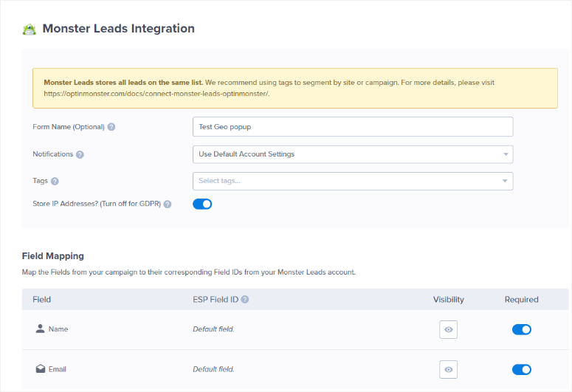Screen dimensions: 572x392
Task: Click the bold 'stores all leads' notice text
Action: (x=123, y=83)
